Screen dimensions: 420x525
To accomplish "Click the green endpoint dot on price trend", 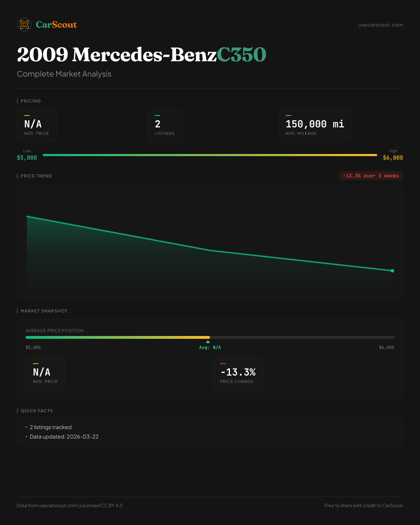I will pos(392,271).
